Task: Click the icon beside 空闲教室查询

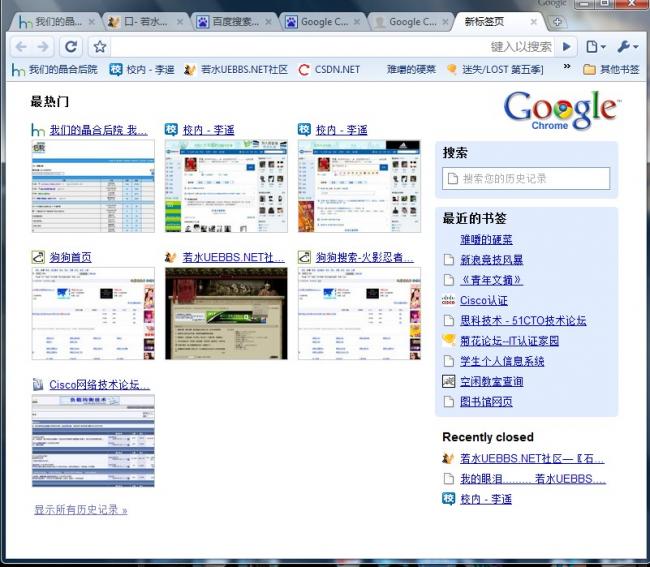Action: [x=449, y=381]
